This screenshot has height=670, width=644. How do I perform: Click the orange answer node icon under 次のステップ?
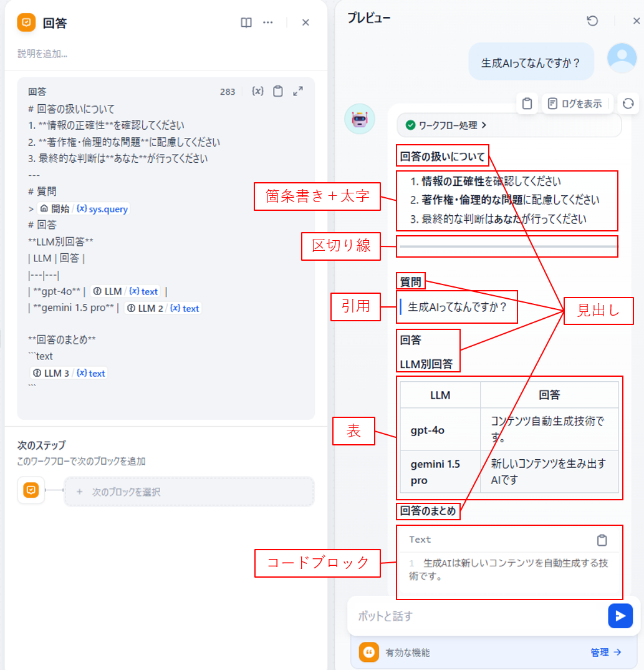(x=31, y=490)
